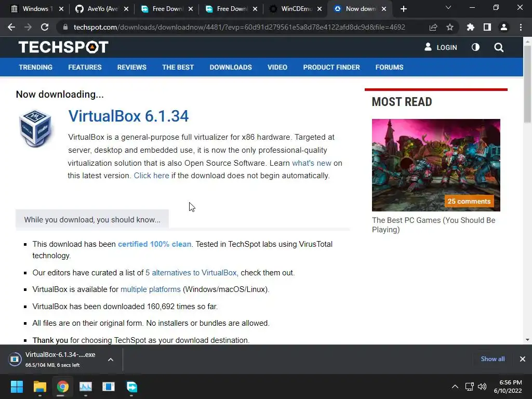Screen dimensions: 532x399
Task: Open File Explorer from taskbar
Action: pos(39,387)
